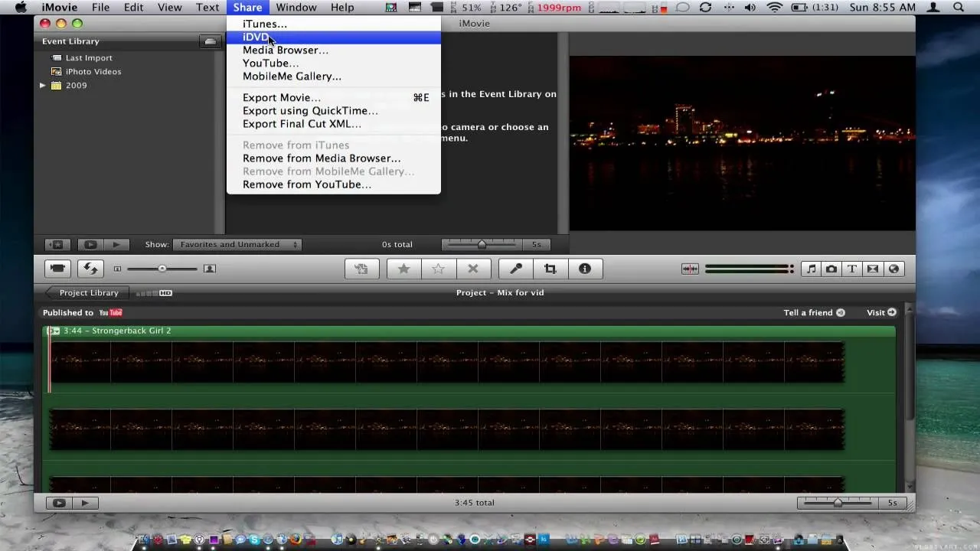The height and width of the screenshot is (551, 980).
Task: Open the File menu
Action: (x=100, y=8)
